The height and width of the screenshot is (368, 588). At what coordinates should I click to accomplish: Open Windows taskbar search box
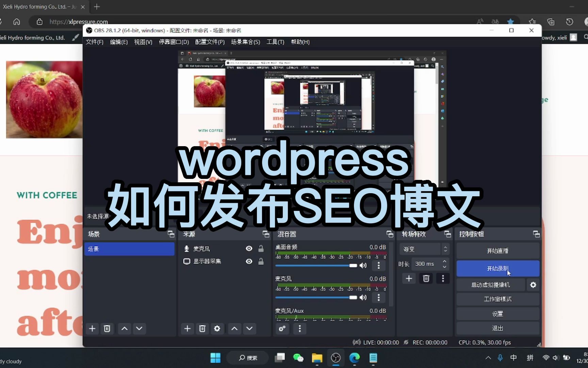(248, 358)
